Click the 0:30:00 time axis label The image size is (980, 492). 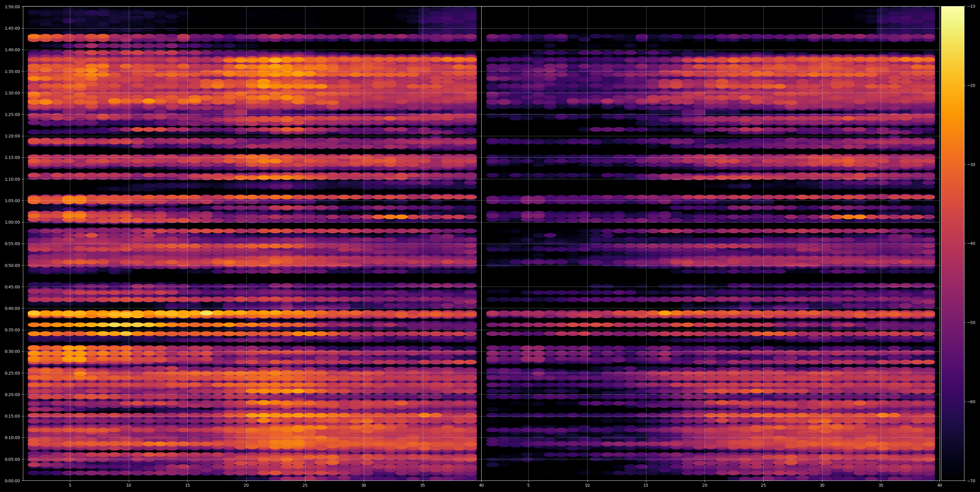coord(13,351)
